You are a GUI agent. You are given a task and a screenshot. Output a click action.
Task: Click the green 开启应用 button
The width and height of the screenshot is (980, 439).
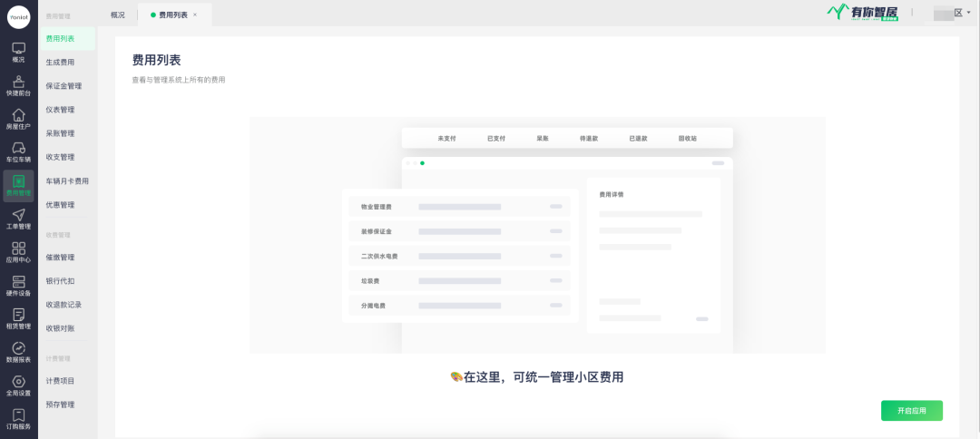[911, 411]
